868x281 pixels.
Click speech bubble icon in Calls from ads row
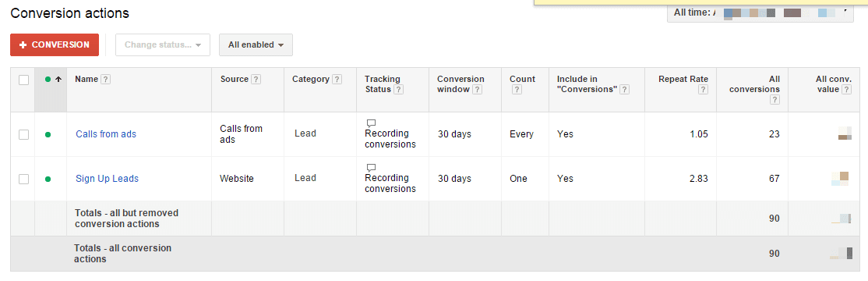pyautogui.click(x=371, y=123)
